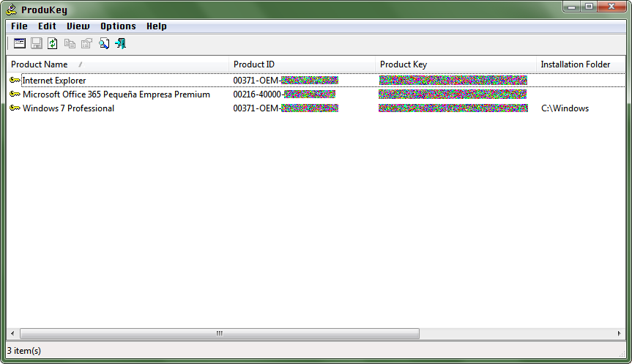This screenshot has width=632, height=364.
Task: Maximize the ProduKey window
Action: pyautogui.click(x=589, y=7)
